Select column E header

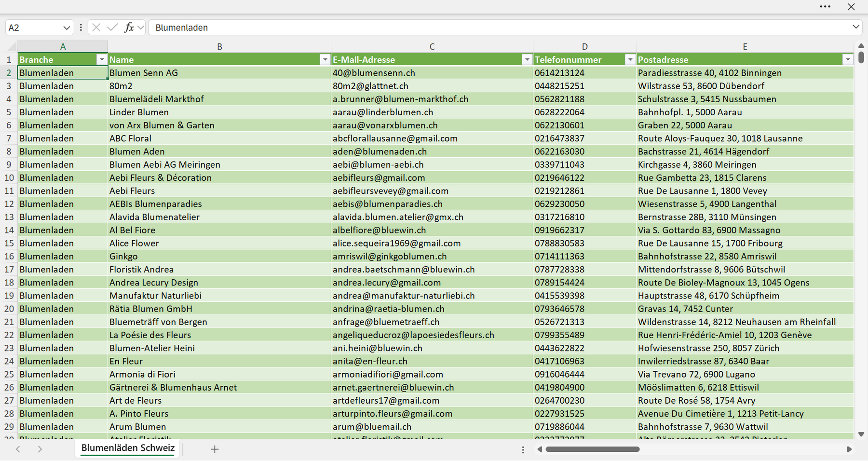(745, 46)
